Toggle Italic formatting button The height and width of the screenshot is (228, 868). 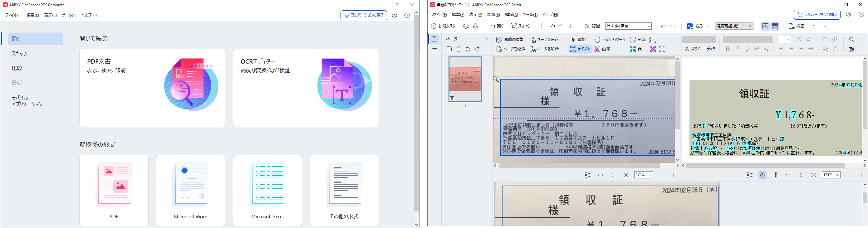pyautogui.click(x=737, y=49)
